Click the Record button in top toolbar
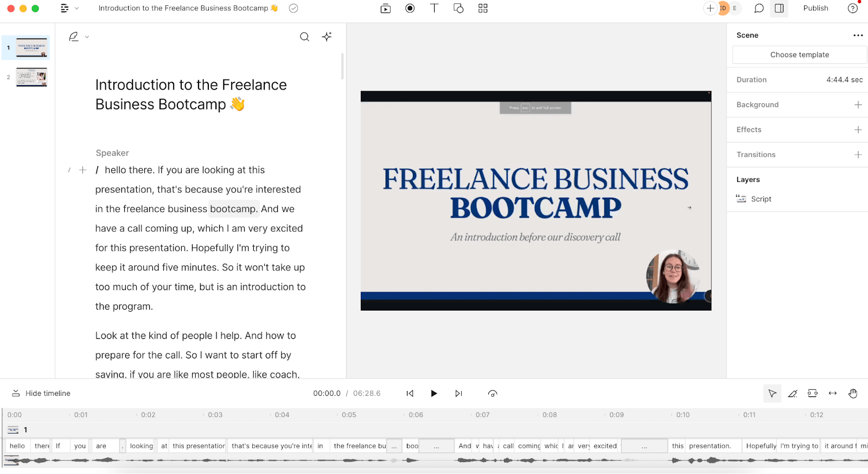Screen dimensions: 868x474 tap(410, 8)
